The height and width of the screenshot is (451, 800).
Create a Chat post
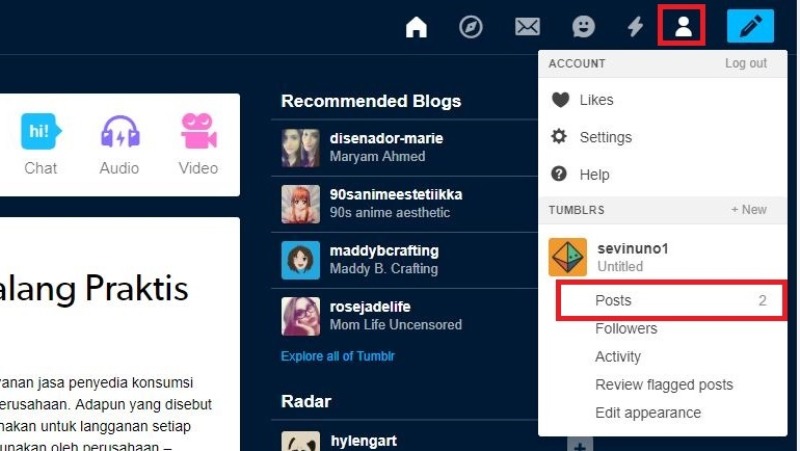click(41, 144)
